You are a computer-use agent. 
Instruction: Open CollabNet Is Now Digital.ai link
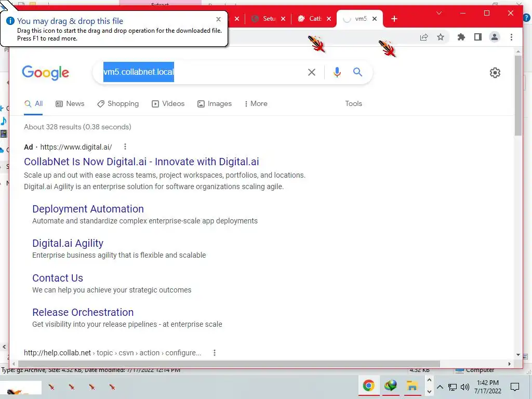click(141, 162)
